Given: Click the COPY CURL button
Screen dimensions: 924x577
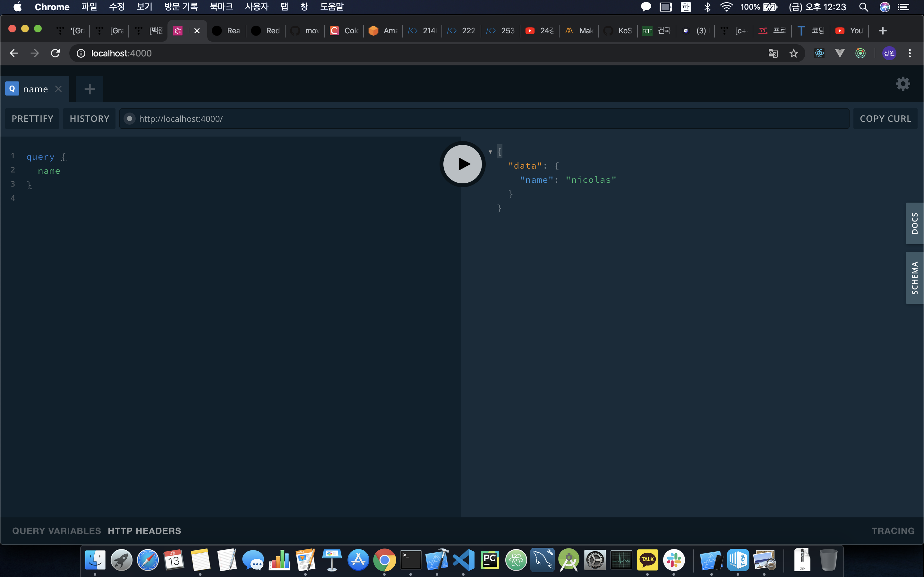Looking at the screenshot, I should pos(885,119).
